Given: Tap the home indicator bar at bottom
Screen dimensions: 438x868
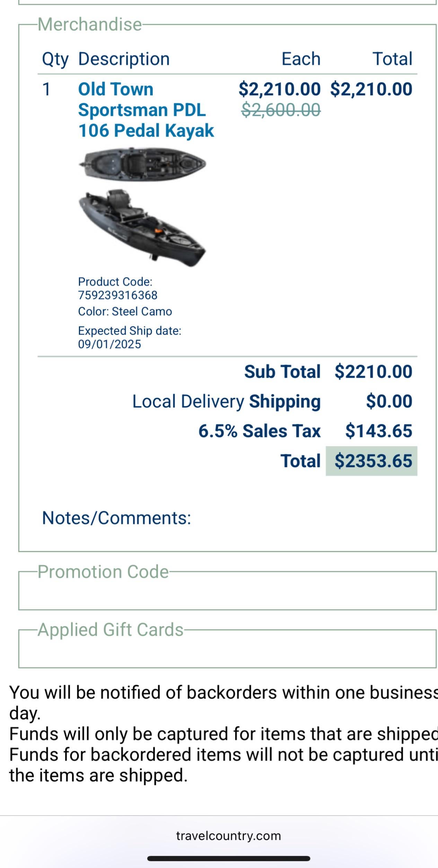Looking at the screenshot, I should tap(228, 858).
